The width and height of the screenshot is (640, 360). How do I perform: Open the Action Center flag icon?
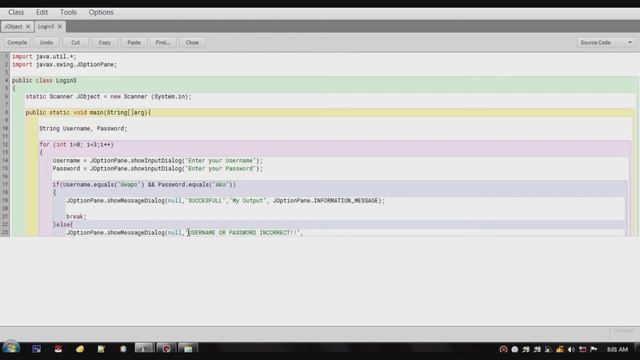[x=594, y=349]
